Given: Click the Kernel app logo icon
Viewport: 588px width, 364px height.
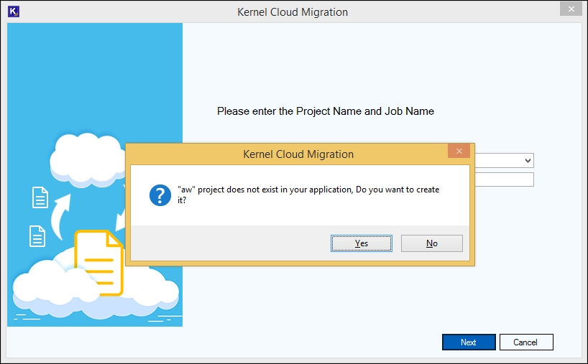Looking at the screenshot, I should tap(14, 11).
